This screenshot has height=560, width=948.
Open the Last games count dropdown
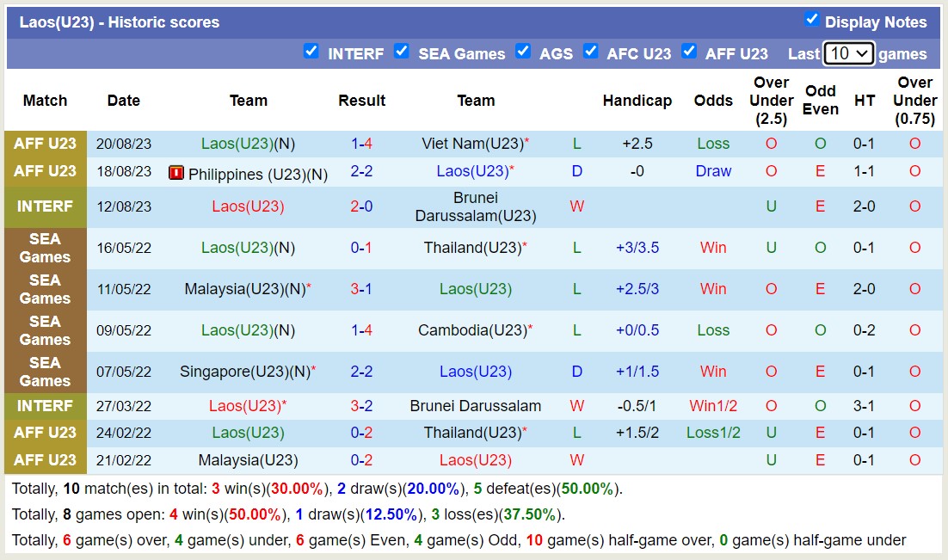[848, 53]
